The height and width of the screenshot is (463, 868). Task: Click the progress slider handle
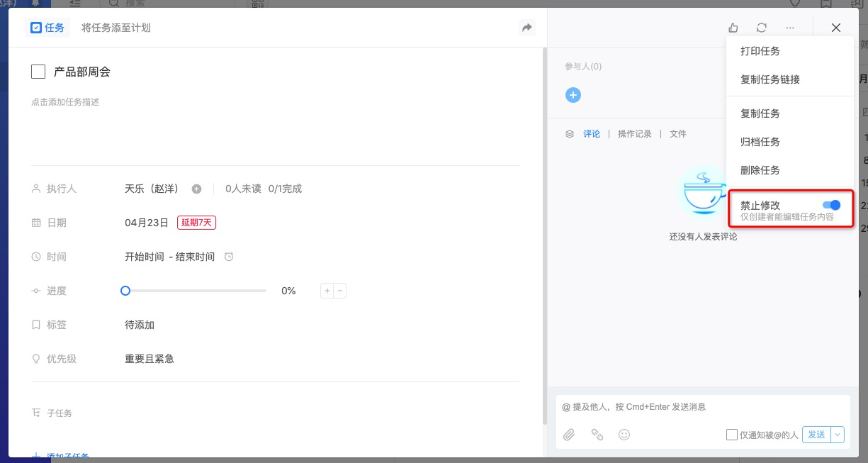[x=125, y=291]
